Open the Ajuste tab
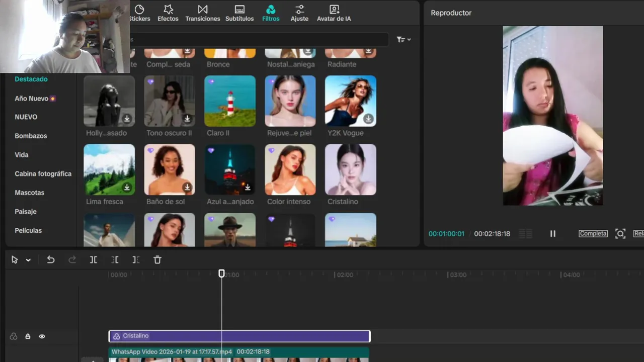644x362 pixels. (299, 13)
